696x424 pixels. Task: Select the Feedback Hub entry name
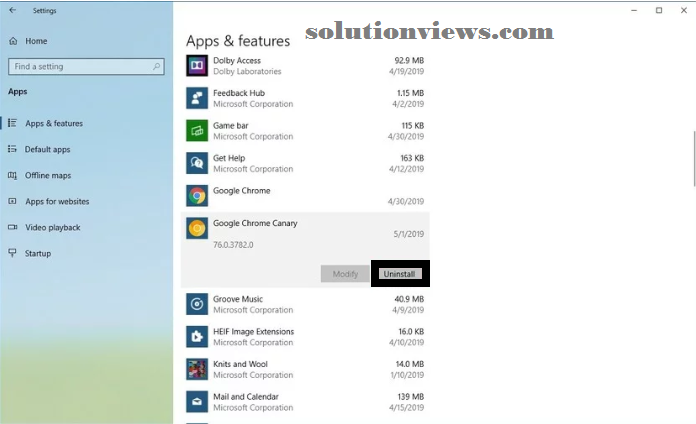click(x=239, y=93)
